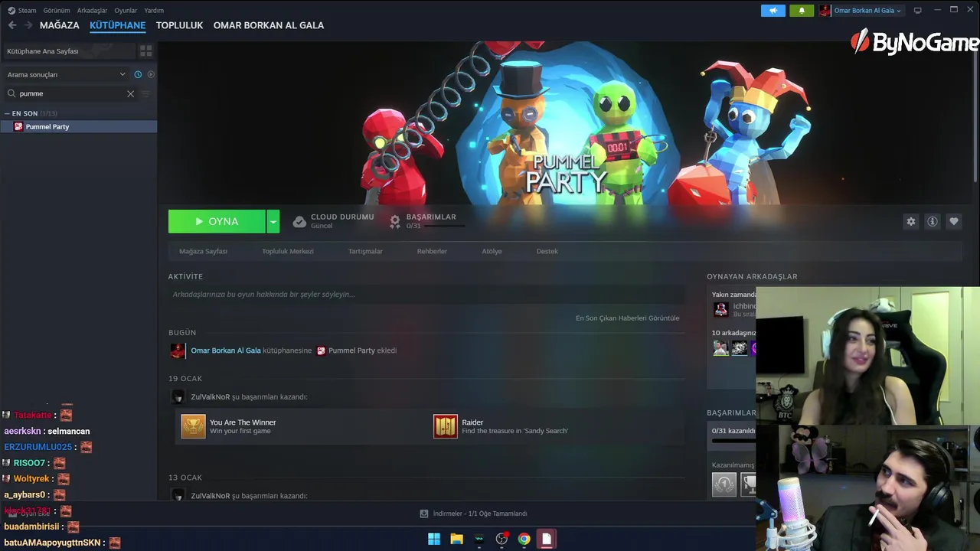Go forward with the right navigation arrow
Viewport: 980px width, 551px height.
pos(28,25)
